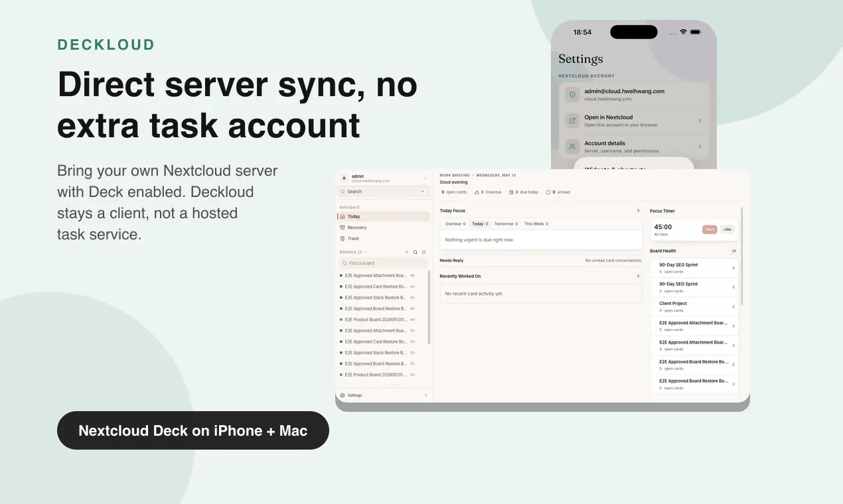Image resolution: width=843 pixels, height=504 pixels.
Task: Click the Recovery archive icon in sidebar
Action: click(x=343, y=227)
